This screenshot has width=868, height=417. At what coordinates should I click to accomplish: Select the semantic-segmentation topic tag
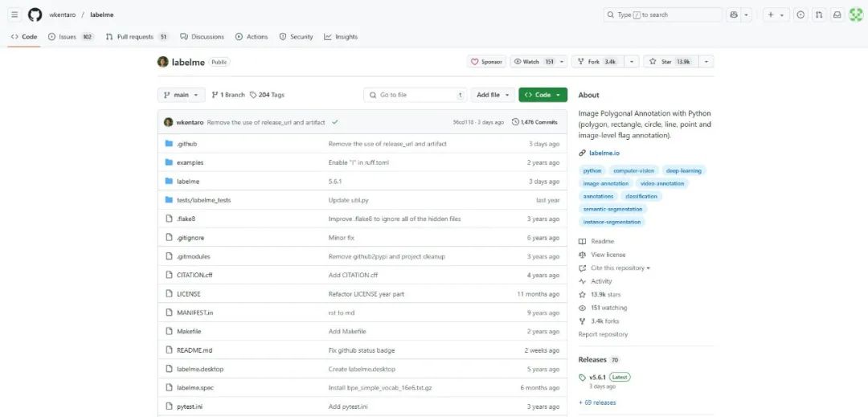point(612,210)
